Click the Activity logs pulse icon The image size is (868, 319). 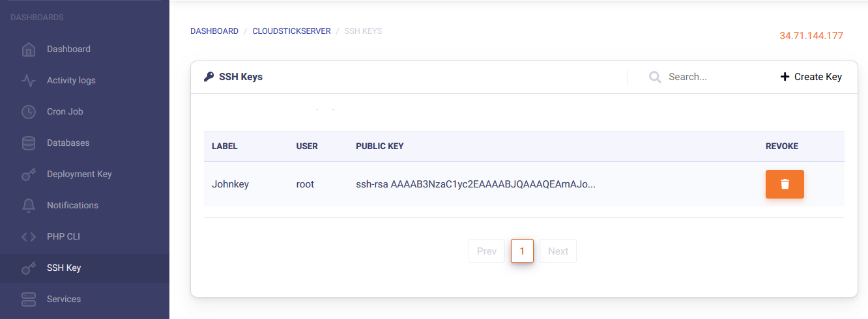pos(29,81)
